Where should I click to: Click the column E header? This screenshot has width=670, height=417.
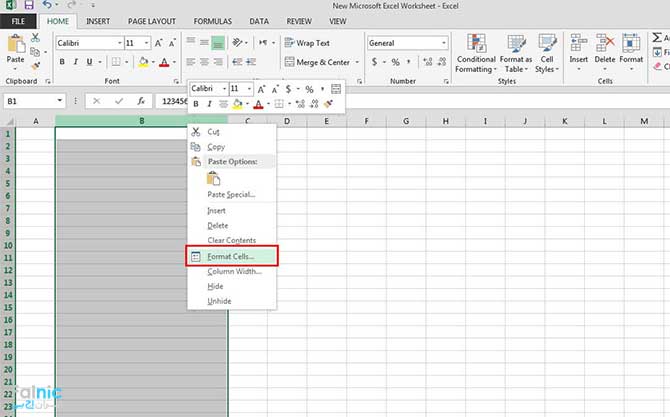(x=325, y=121)
